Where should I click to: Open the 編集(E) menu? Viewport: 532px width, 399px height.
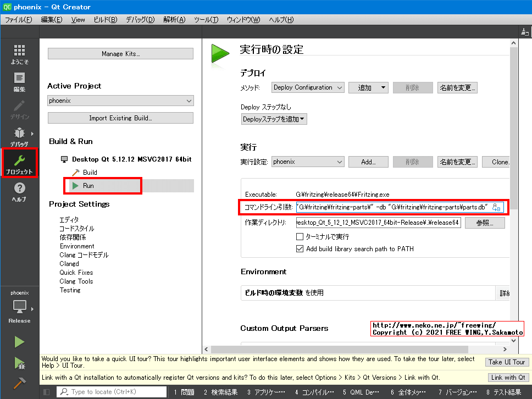point(52,20)
